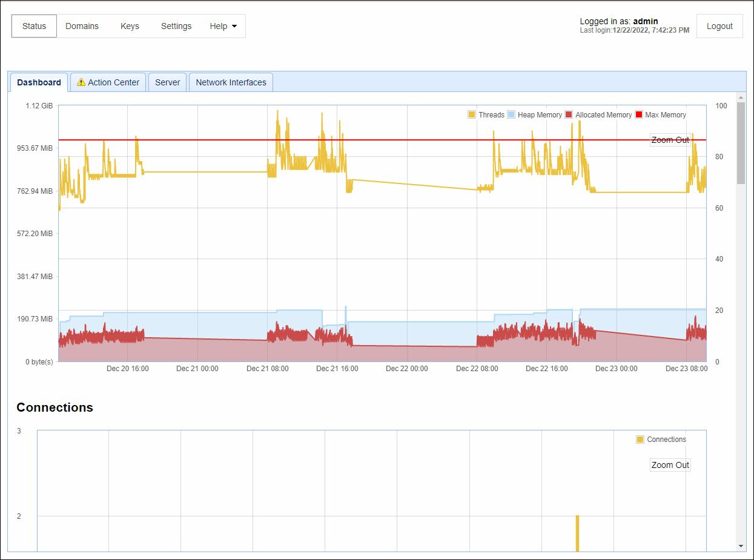Image resolution: width=754 pixels, height=560 pixels.
Task: Click the scrollbar down arrow
Action: 741,546
